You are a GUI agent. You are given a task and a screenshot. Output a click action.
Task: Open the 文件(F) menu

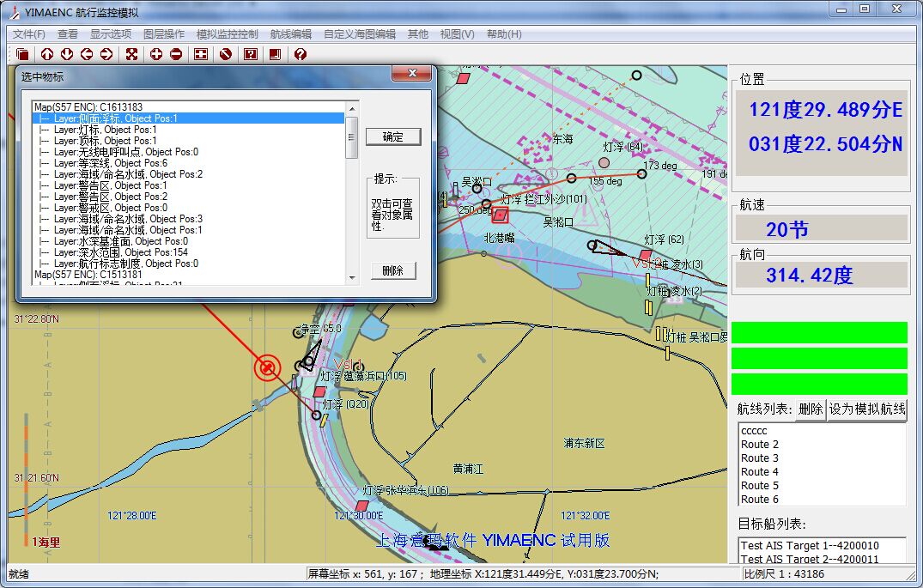(29, 34)
